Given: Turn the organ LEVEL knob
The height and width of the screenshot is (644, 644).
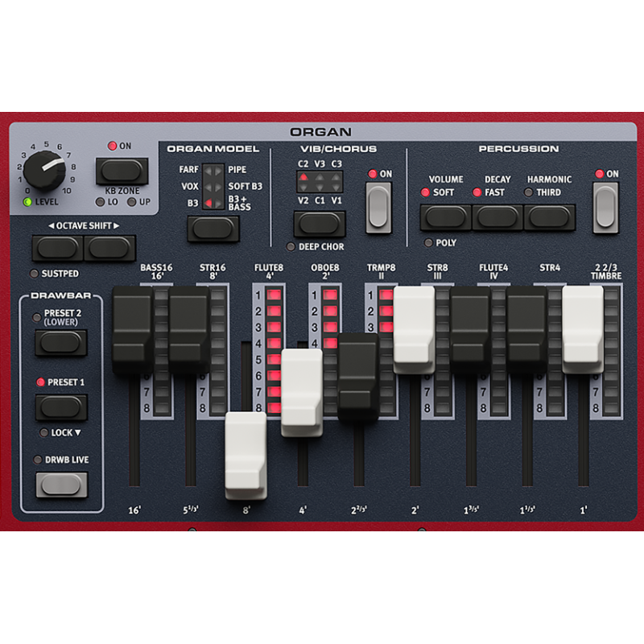Looking at the screenshot, I should click(44, 170).
